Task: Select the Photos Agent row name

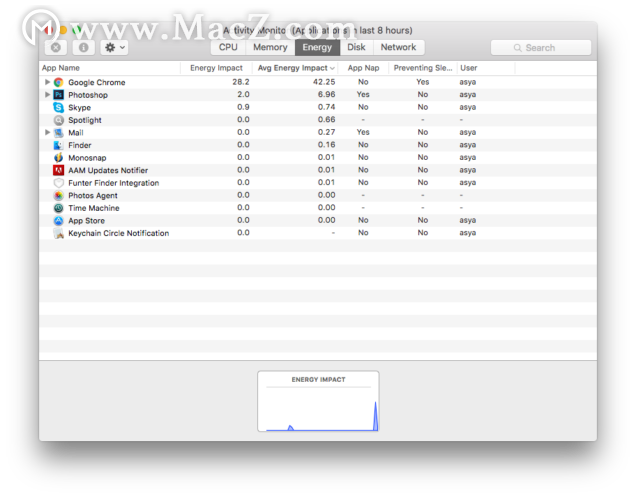Action: click(x=93, y=196)
